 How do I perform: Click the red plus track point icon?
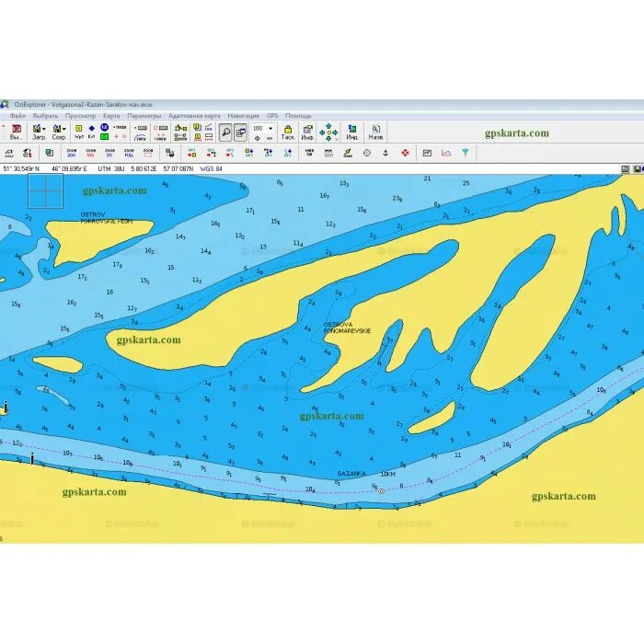click(116, 137)
